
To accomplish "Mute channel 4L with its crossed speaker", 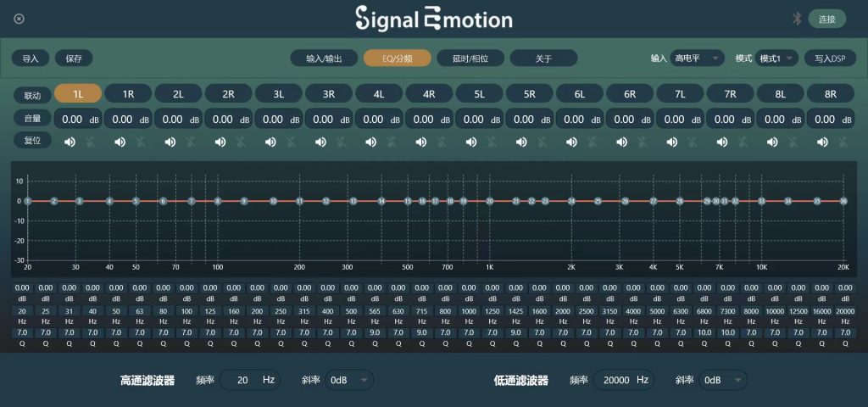I will click(x=392, y=142).
